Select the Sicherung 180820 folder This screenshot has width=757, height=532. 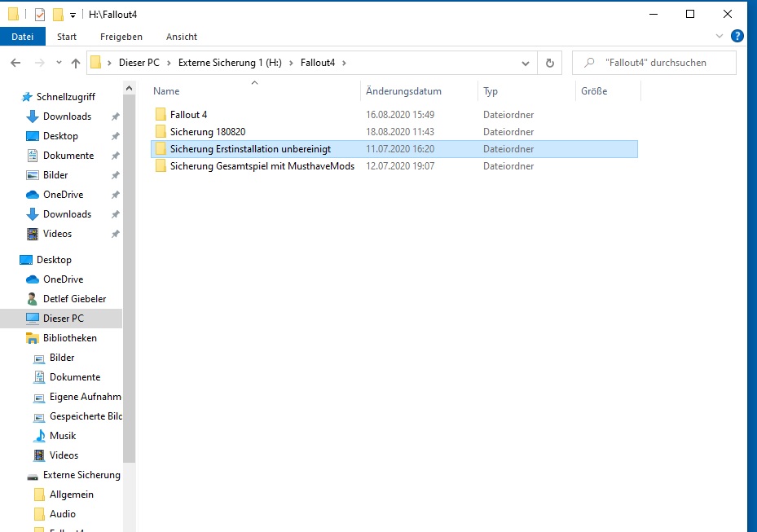207,132
